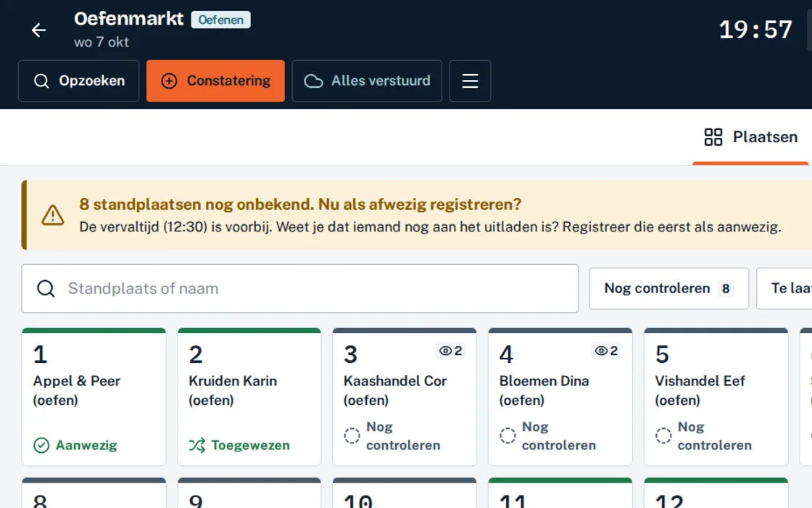The width and height of the screenshot is (812, 508).
Task: Click the plus-circle icon in Constatering
Action: pos(169,81)
